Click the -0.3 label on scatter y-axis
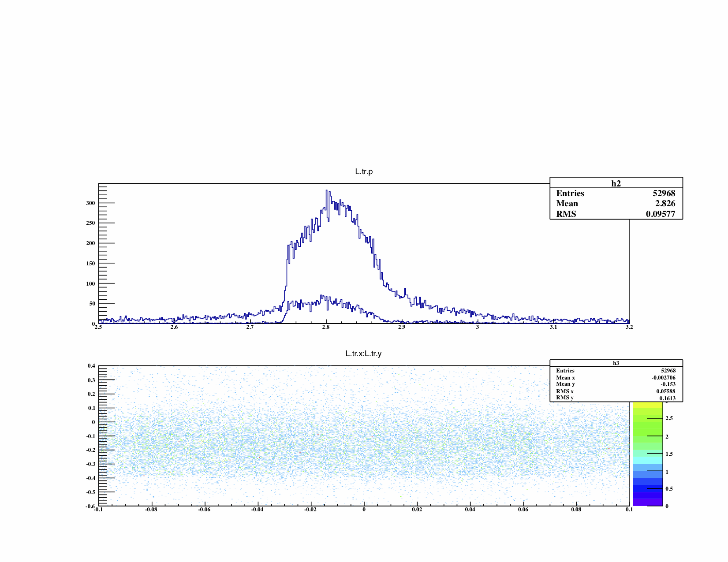Image resolution: width=728 pixels, height=562 pixels. [90, 464]
